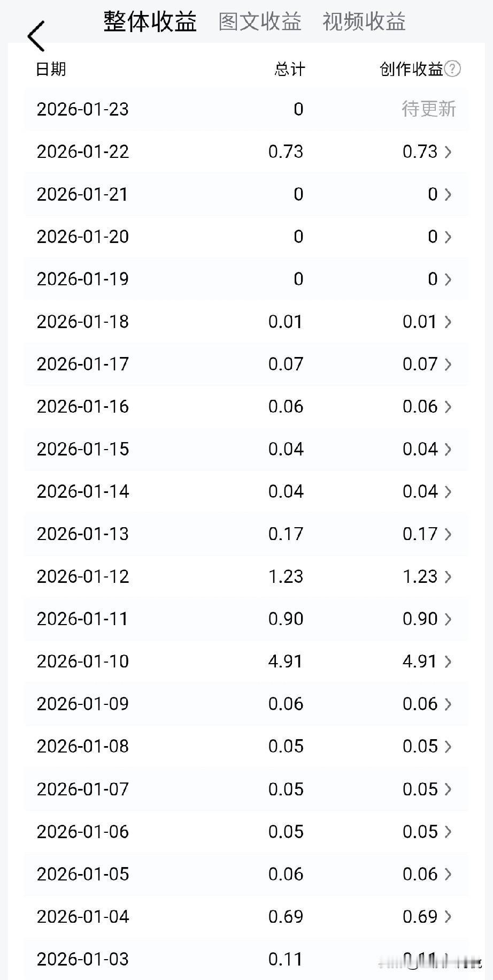Tap chevron for 2026-01-16 row
Viewport: 493px width, 980px height.
click(448, 407)
